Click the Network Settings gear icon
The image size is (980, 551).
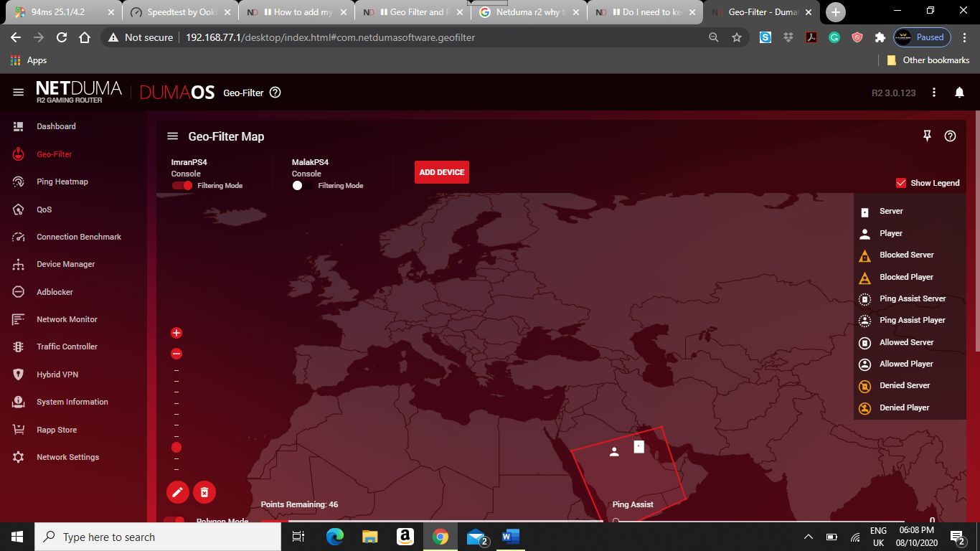click(19, 457)
